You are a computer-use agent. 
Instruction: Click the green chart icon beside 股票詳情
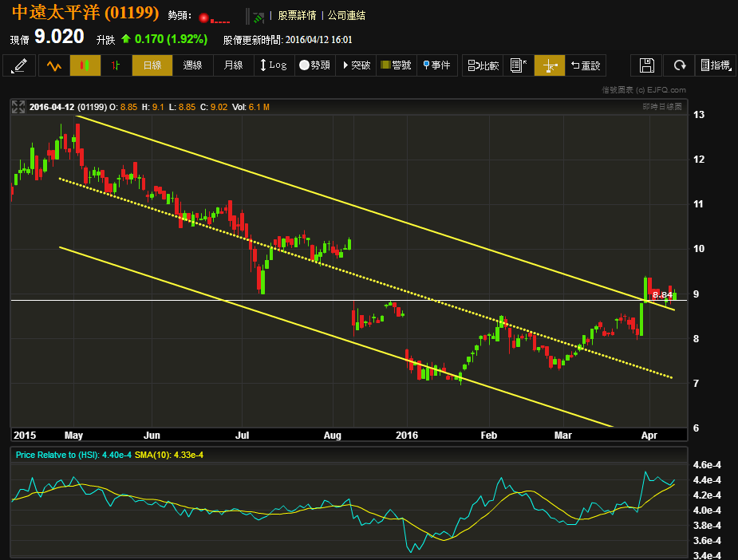[x=258, y=18]
